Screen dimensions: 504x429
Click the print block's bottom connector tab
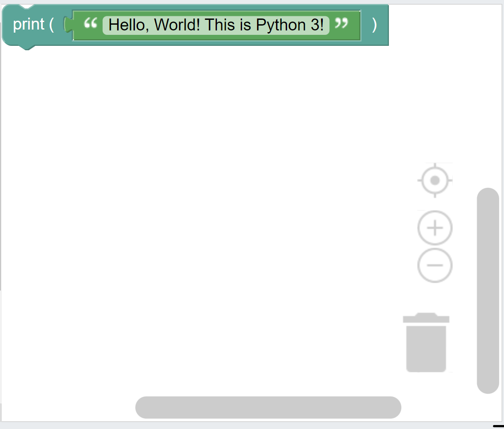point(27,48)
